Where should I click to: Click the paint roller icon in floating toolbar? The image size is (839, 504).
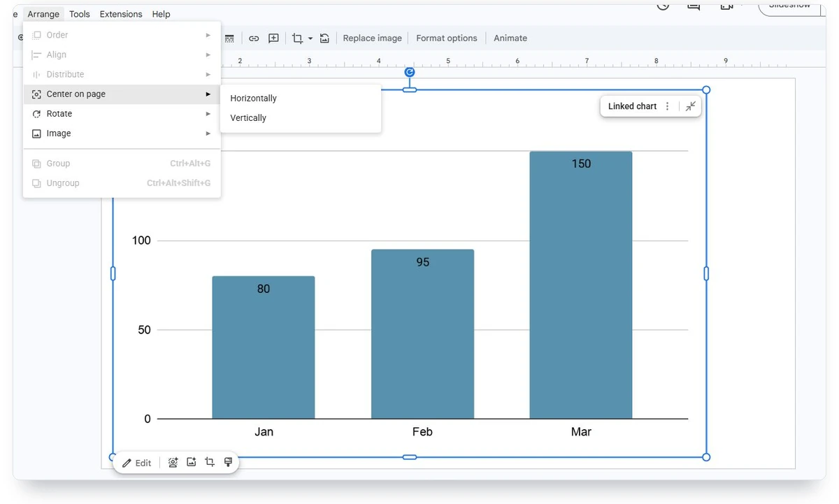pos(228,462)
